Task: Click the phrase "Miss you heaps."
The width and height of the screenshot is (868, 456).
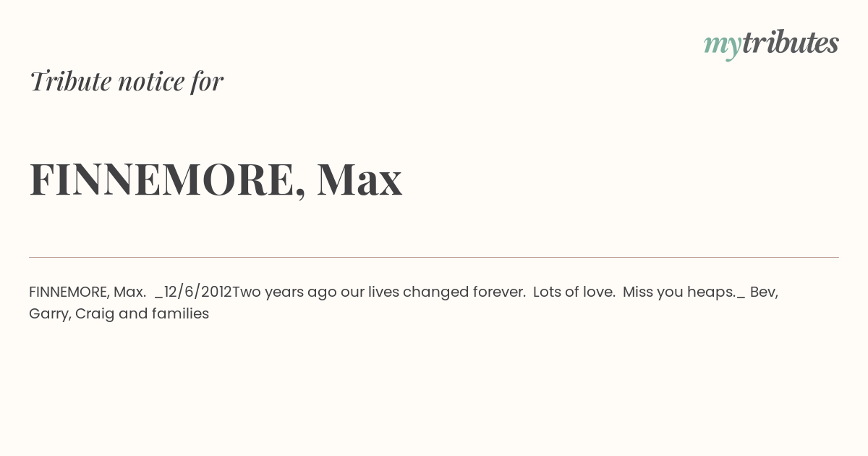Action: (679, 292)
